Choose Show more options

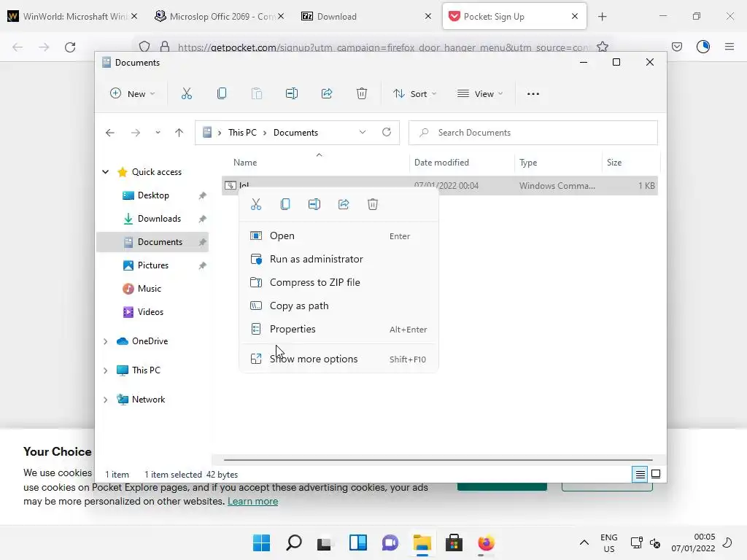coord(338,359)
